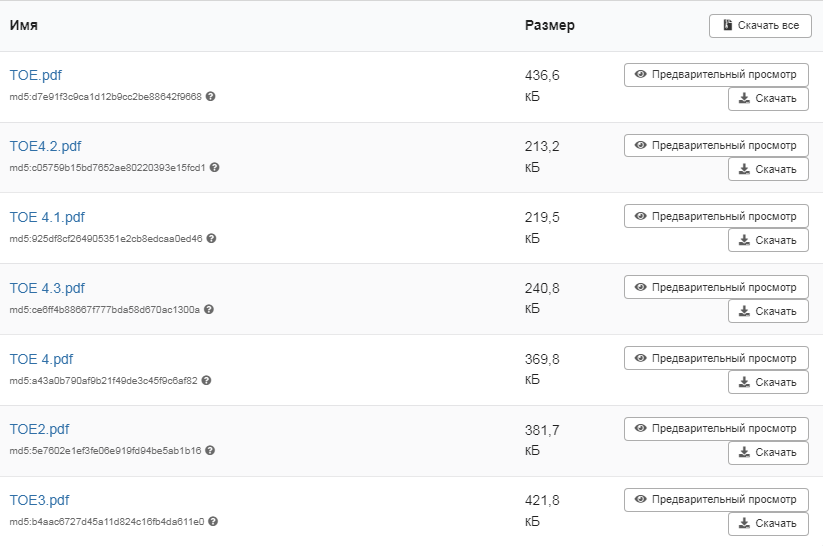Open the TOE 4.1.pdf file link
This screenshot has height=546, width=823.
[x=47, y=217]
